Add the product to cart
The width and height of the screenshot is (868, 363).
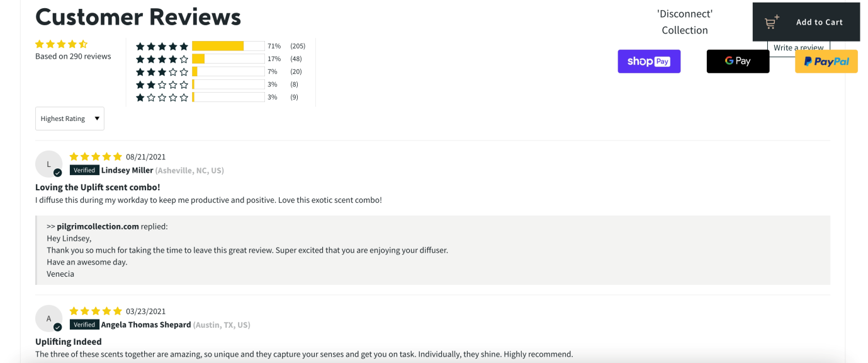point(806,22)
